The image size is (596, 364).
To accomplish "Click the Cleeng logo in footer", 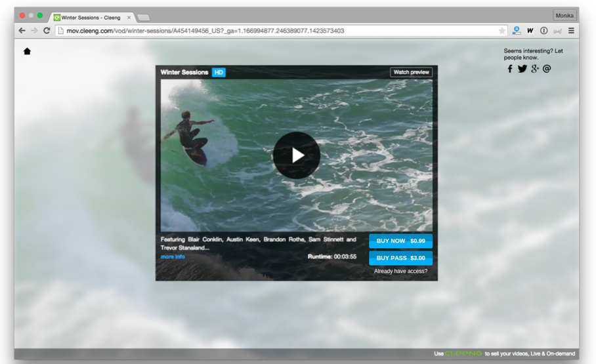I will (x=463, y=354).
